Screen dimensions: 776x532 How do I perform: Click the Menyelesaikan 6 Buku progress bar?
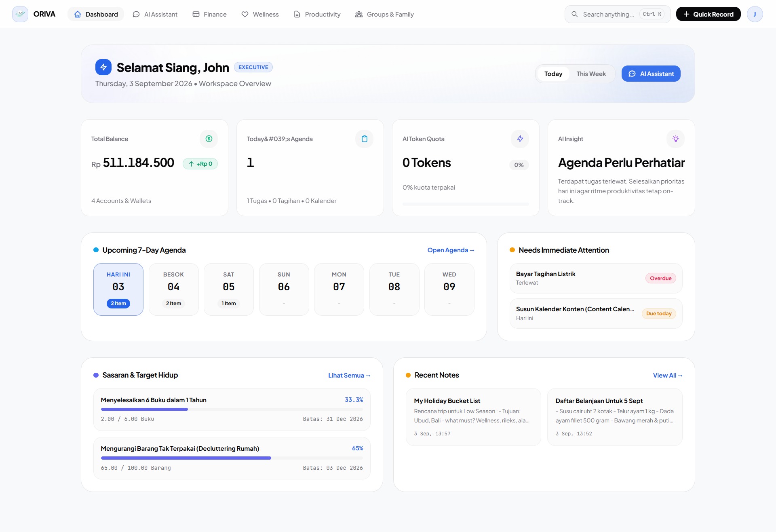232,410
